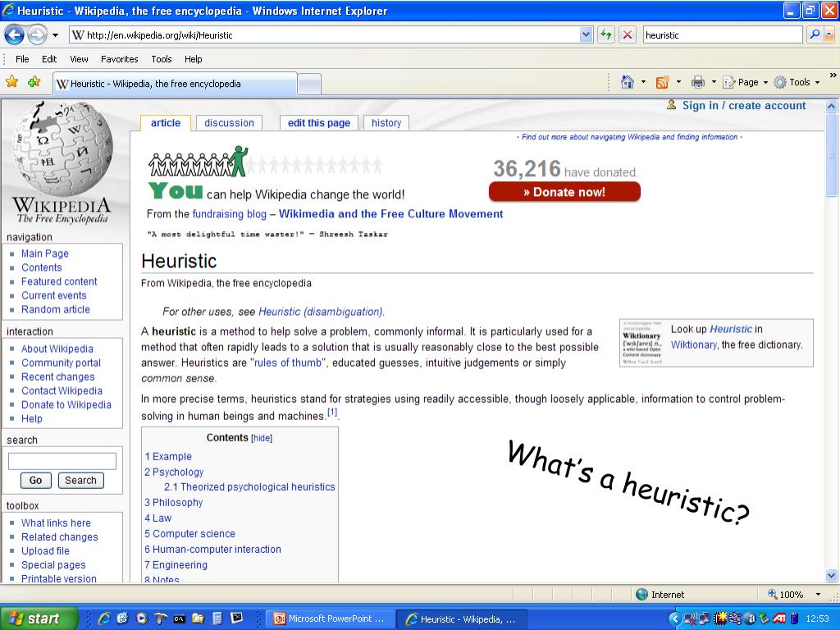The image size is (840, 630).
Task: Open the Help menu
Action: coord(194,59)
